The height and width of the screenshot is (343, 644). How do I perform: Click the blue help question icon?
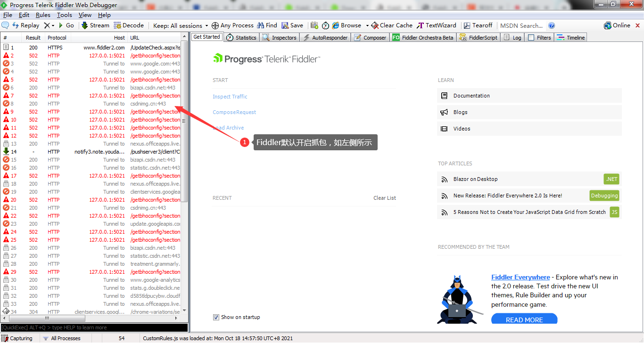coord(552,25)
